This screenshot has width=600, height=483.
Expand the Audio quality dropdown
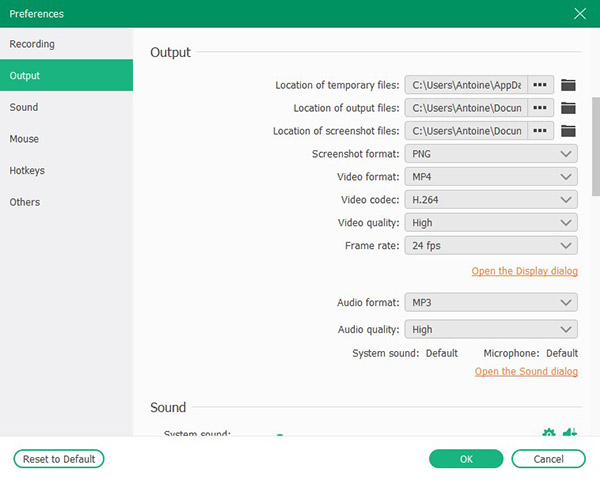[x=491, y=329]
